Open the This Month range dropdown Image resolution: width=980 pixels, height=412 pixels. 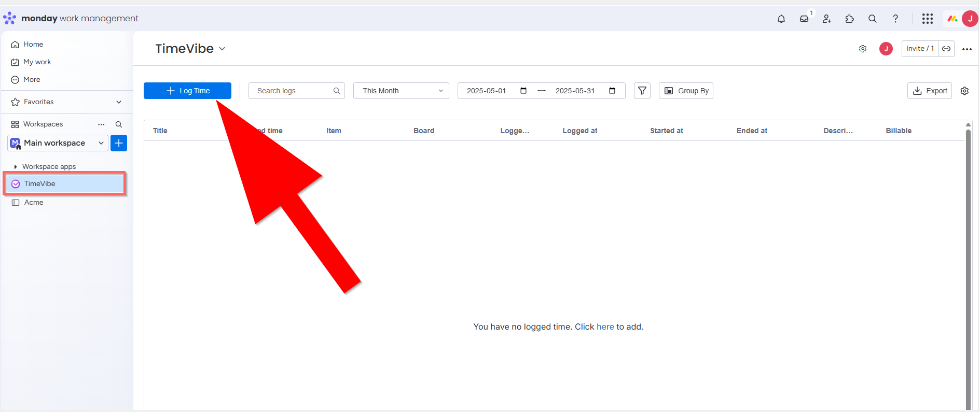click(x=401, y=91)
